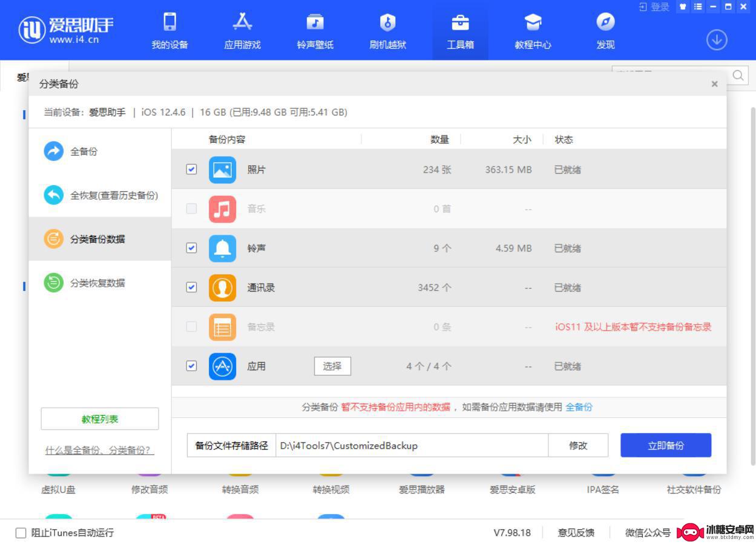Open 什么是全备份、分类备份? link
756x545 pixels.
(x=100, y=451)
